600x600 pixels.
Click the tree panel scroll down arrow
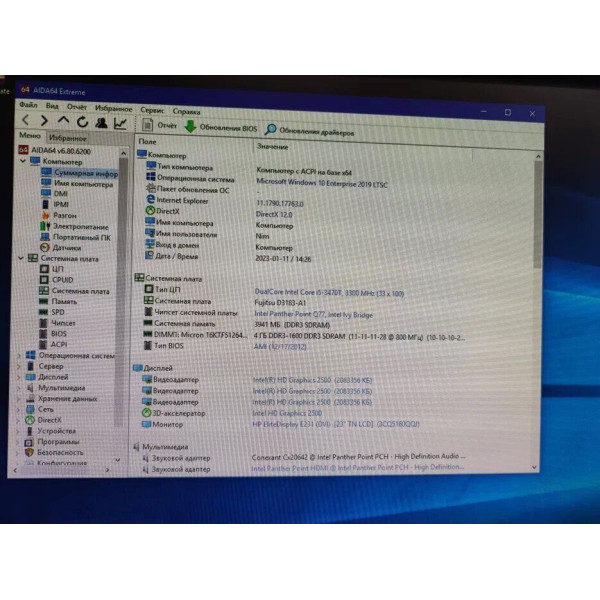click(118, 460)
